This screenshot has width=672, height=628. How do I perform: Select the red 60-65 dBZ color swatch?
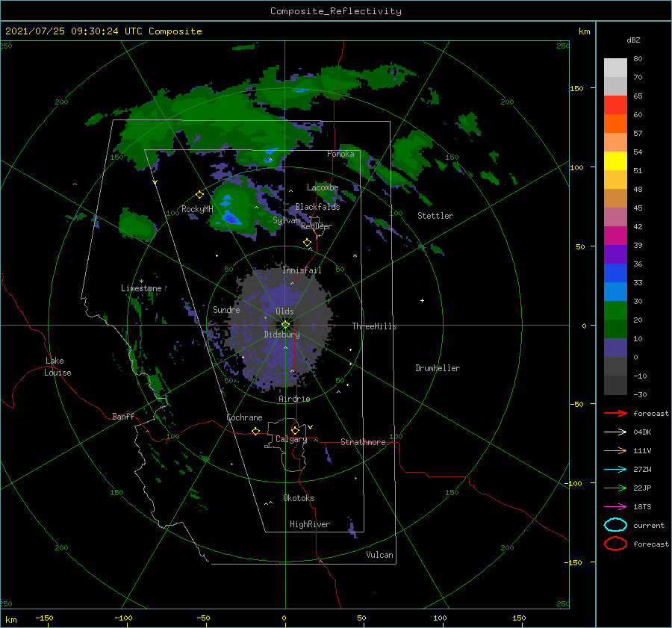click(x=615, y=105)
